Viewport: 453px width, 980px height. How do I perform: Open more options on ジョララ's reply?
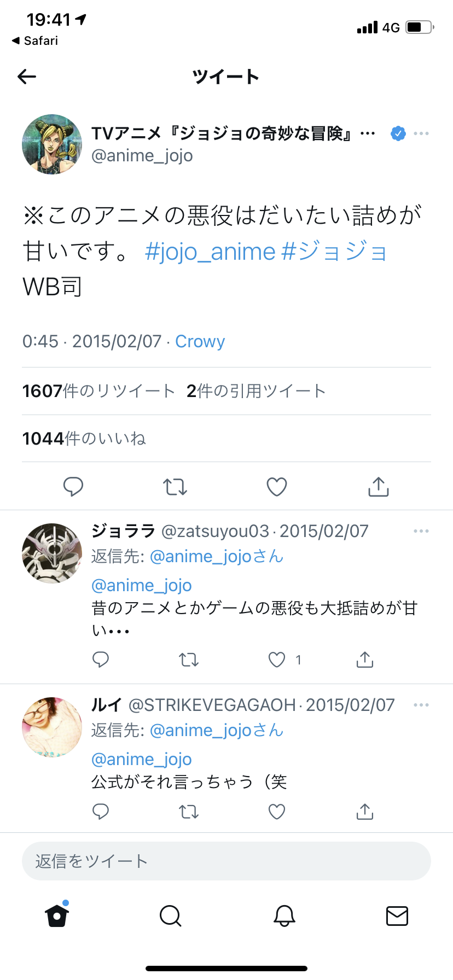pos(421,531)
